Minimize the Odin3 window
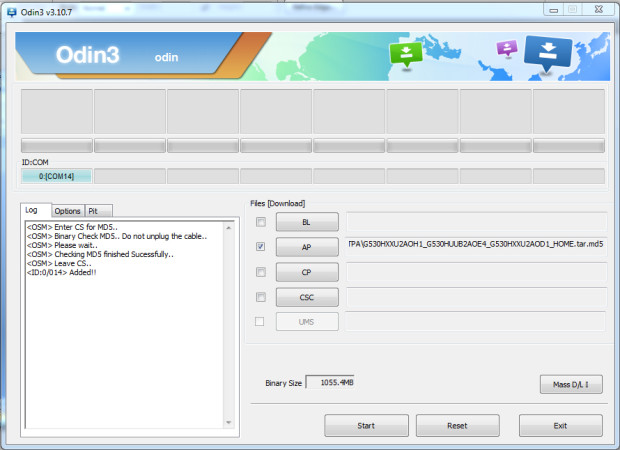 (x=554, y=9)
